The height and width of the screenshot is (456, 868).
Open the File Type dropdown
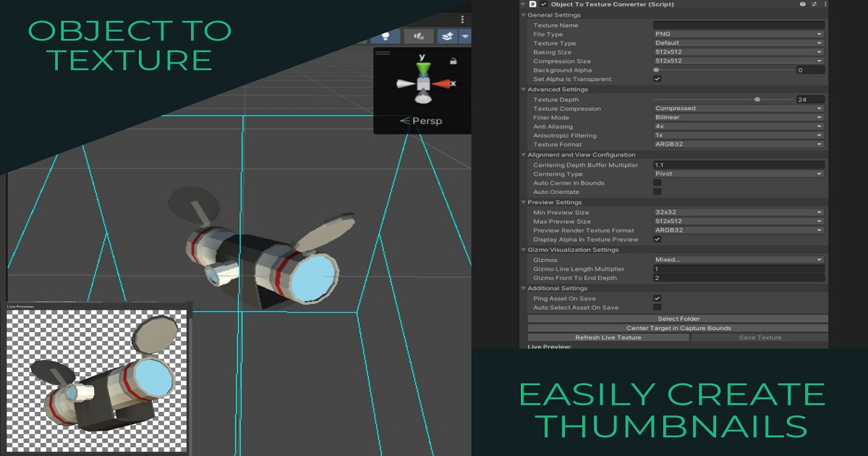[x=738, y=33]
